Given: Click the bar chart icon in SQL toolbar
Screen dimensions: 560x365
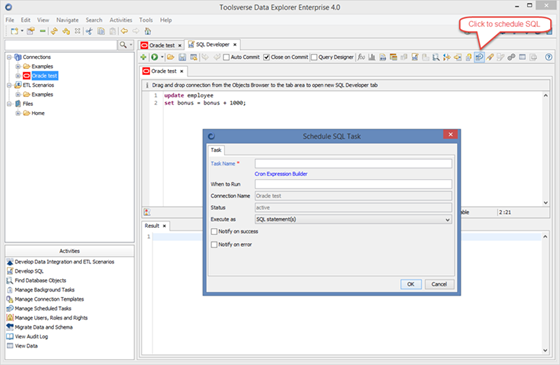Looking at the screenshot, I should pyautogui.click(x=372, y=57).
